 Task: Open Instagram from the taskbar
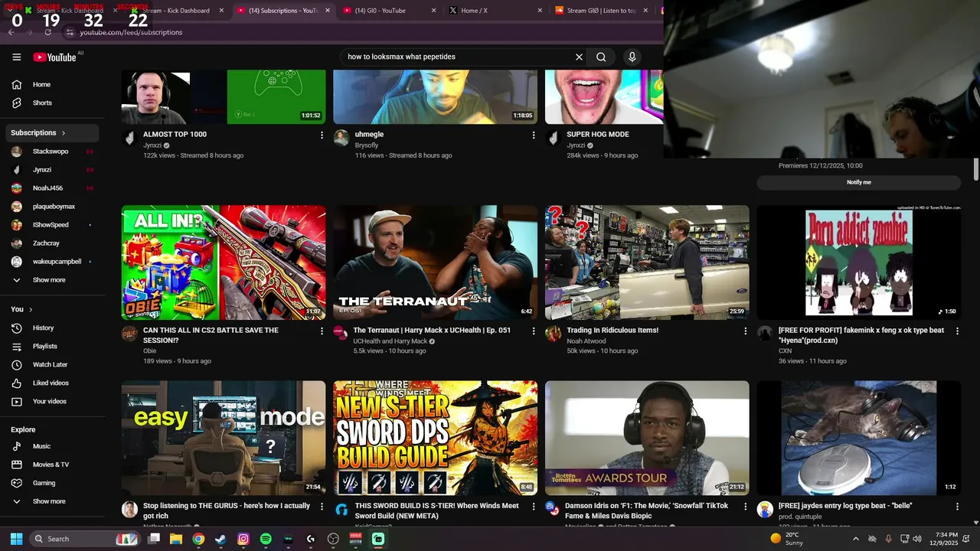click(243, 539)
